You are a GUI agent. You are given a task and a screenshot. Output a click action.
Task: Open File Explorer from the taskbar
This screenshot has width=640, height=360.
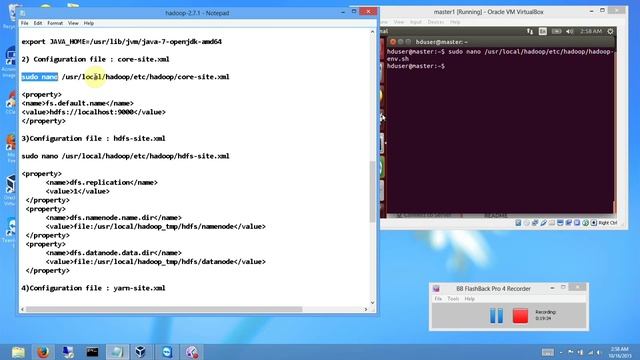(18, 352)
